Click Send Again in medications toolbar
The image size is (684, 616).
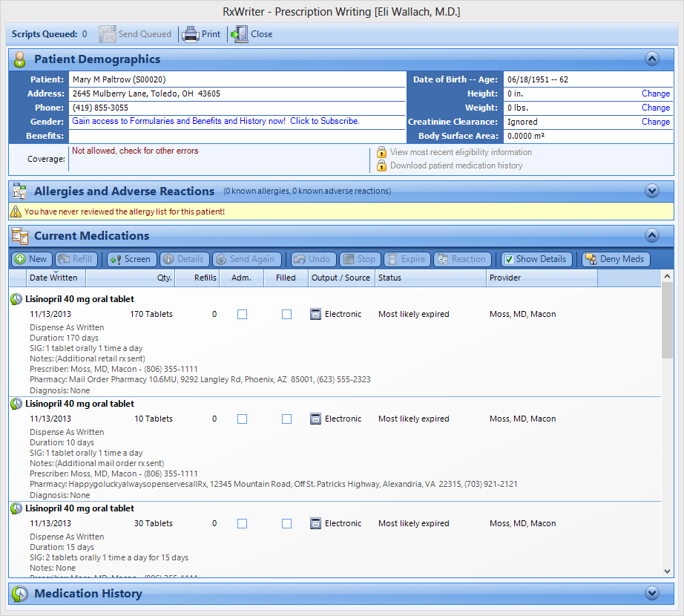(246, 259)
